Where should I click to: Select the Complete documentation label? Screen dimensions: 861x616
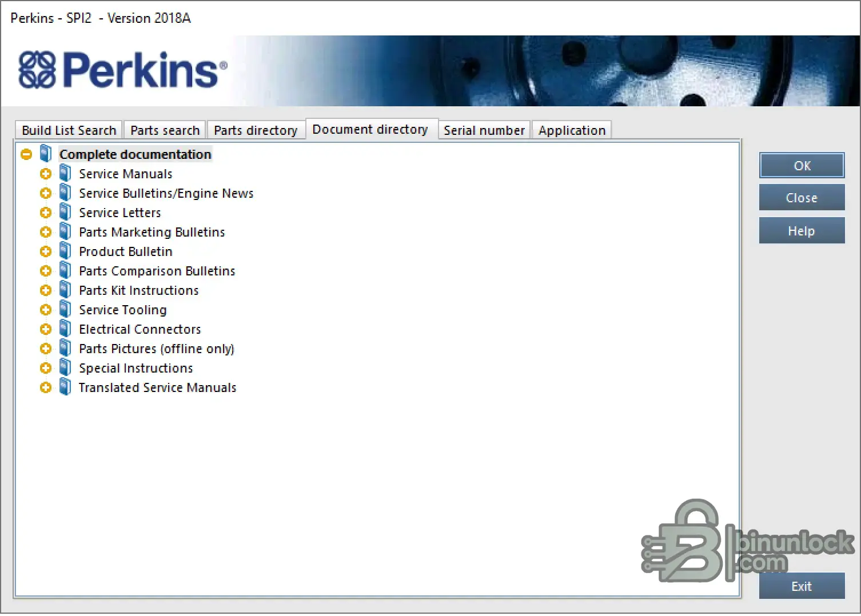point(135,154)
